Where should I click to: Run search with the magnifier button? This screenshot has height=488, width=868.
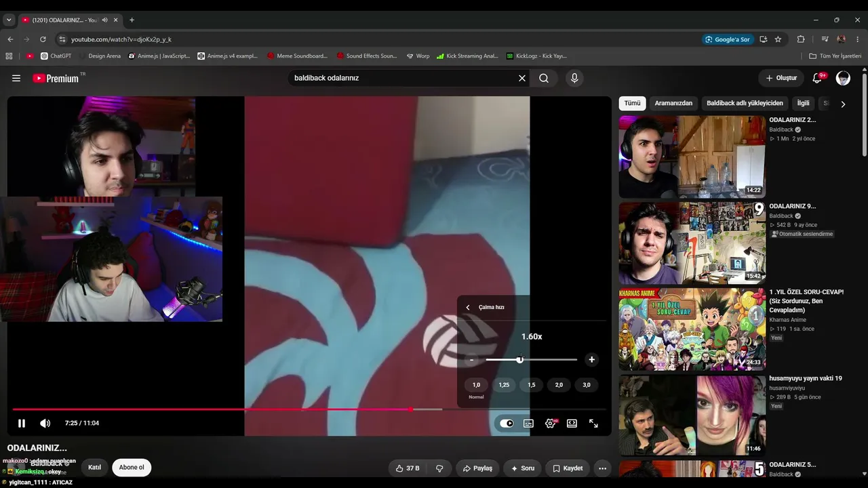(x=544, y=78)
